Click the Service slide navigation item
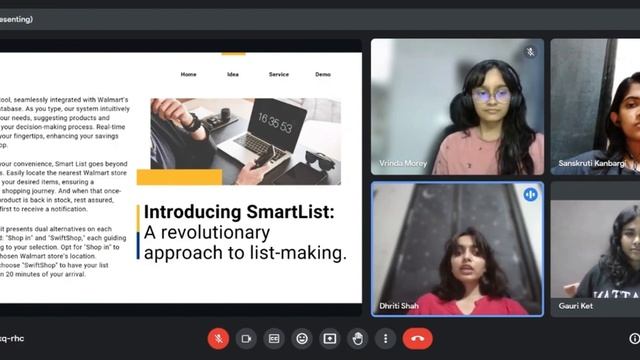This screenshot has height=360, width=640. [279, 74]
